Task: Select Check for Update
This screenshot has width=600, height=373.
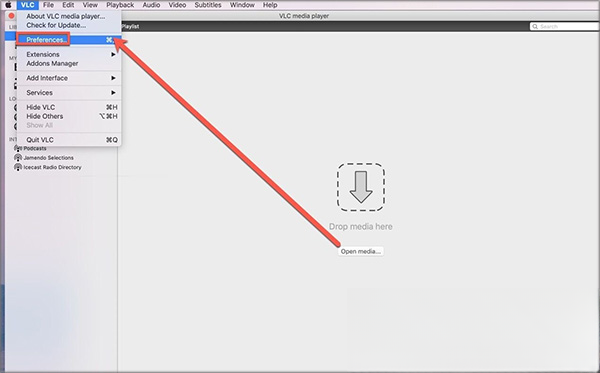Action: coord(69,25)
